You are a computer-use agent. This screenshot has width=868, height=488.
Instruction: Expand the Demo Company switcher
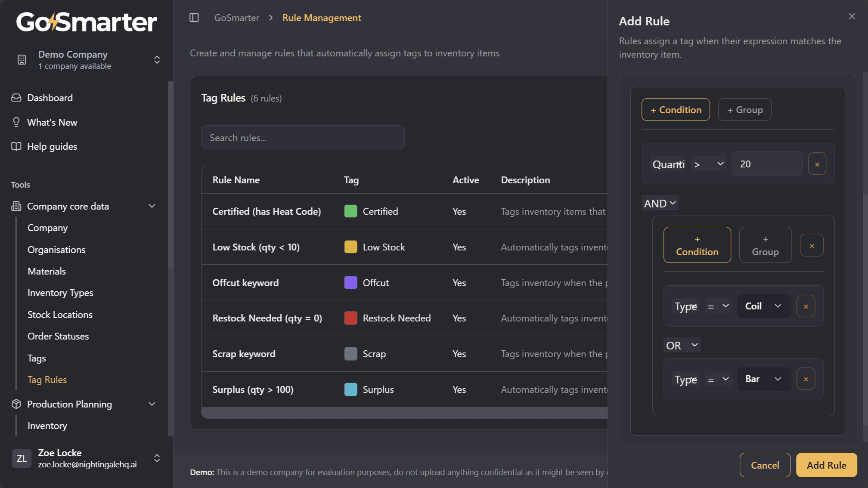click(x=157, y=60)
